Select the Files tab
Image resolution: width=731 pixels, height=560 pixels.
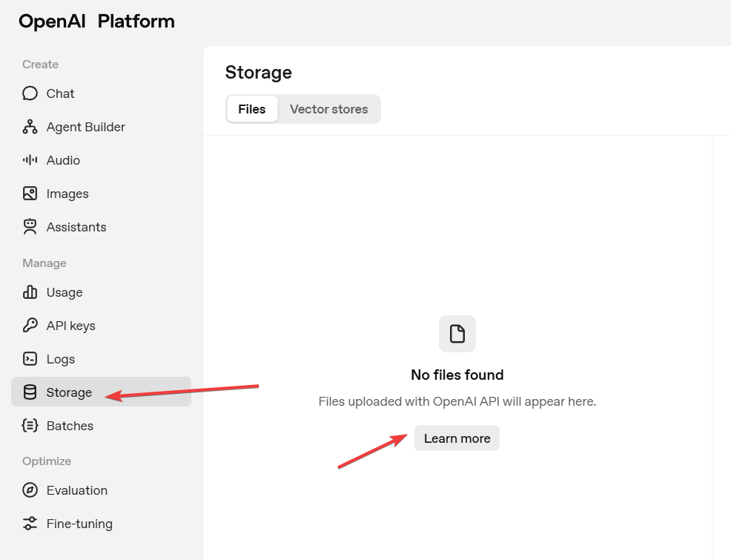(x=252, y=109)
